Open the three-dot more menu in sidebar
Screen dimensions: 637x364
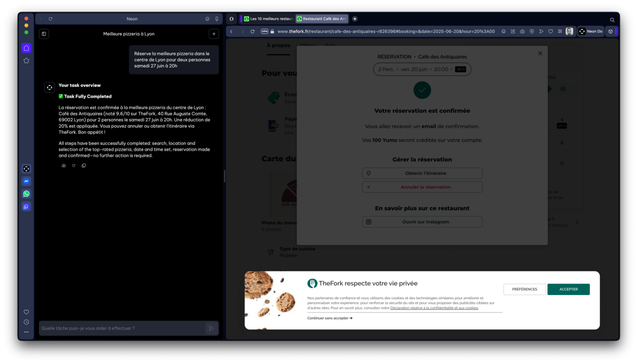[x=26, y=332]
